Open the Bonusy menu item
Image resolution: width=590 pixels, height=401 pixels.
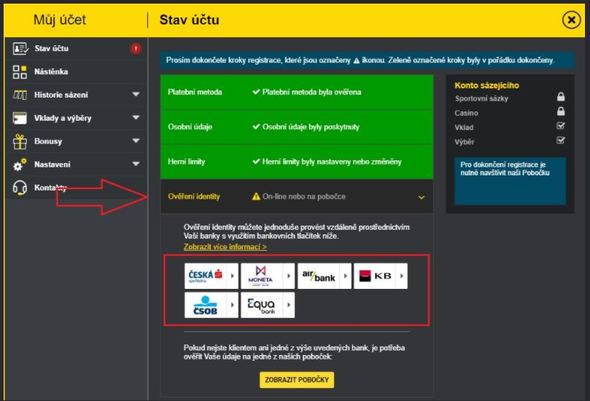[x=77, y=141]
